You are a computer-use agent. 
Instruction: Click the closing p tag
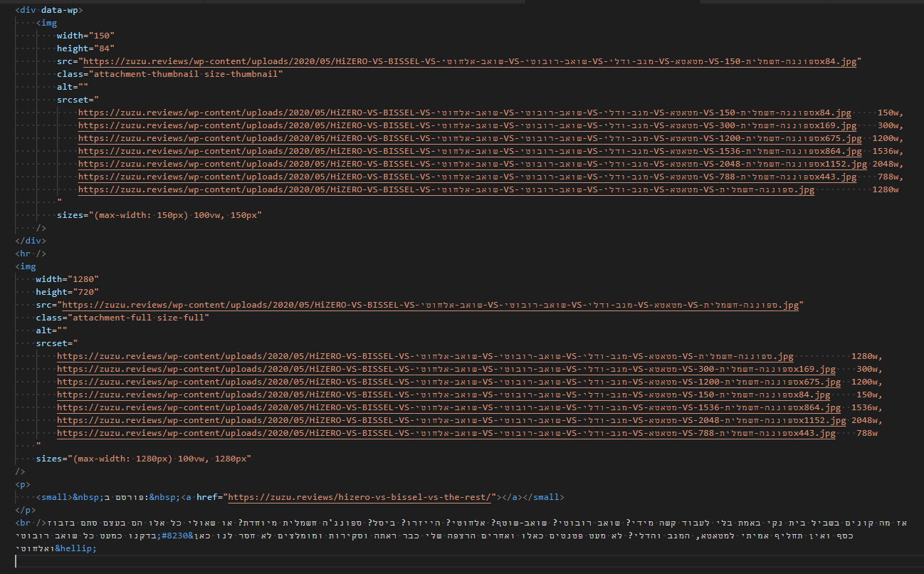click(26, 511)
